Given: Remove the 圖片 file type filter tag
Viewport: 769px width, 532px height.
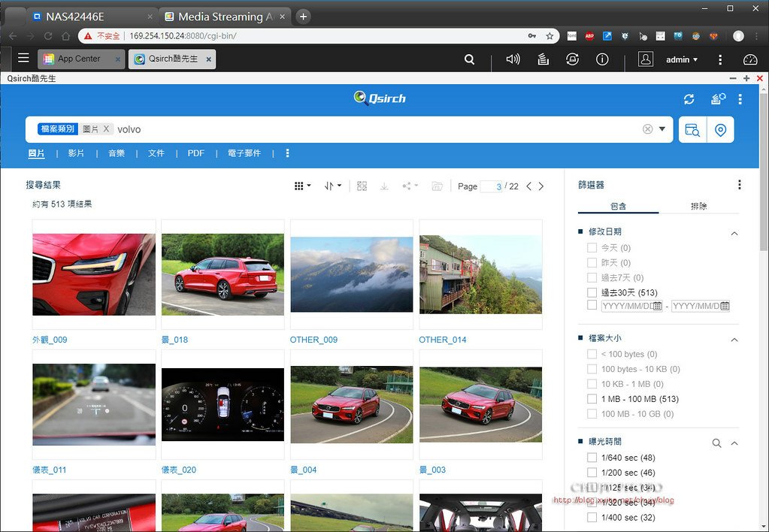Looking at the screenshot, I should (106, 128).
